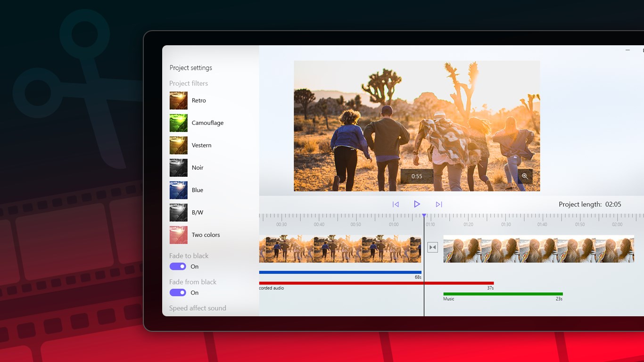Viewport: 644px width, 362px height.
Task: Select the Retro filter thumbnail
Action: pos(179,100)
